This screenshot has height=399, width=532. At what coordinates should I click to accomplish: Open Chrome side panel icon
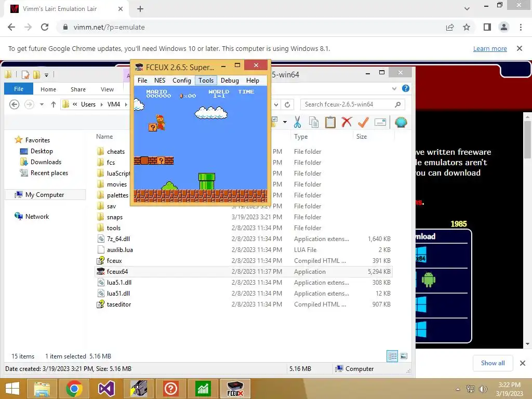(487, 27)
